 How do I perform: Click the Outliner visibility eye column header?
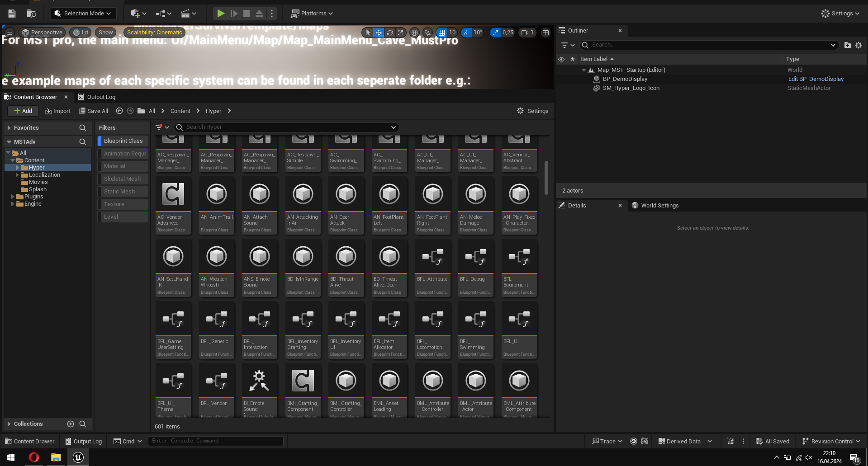coord(561,59)
